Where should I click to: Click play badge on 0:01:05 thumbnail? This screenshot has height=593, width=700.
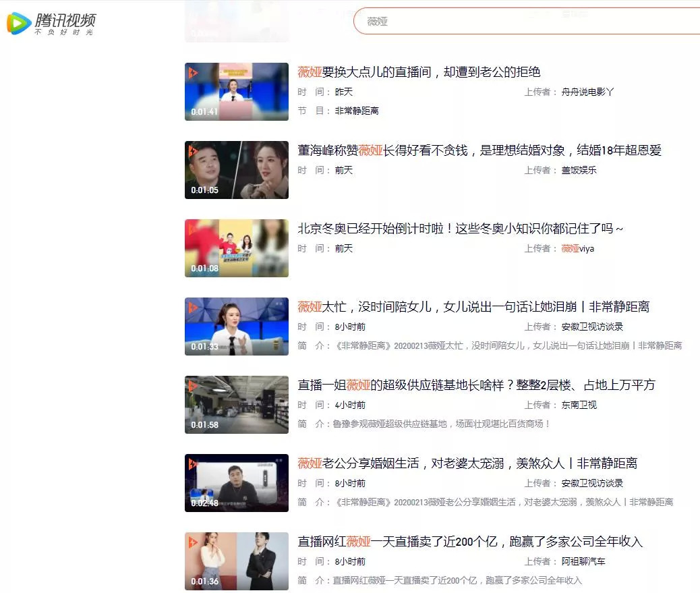[x=193, y=150]
